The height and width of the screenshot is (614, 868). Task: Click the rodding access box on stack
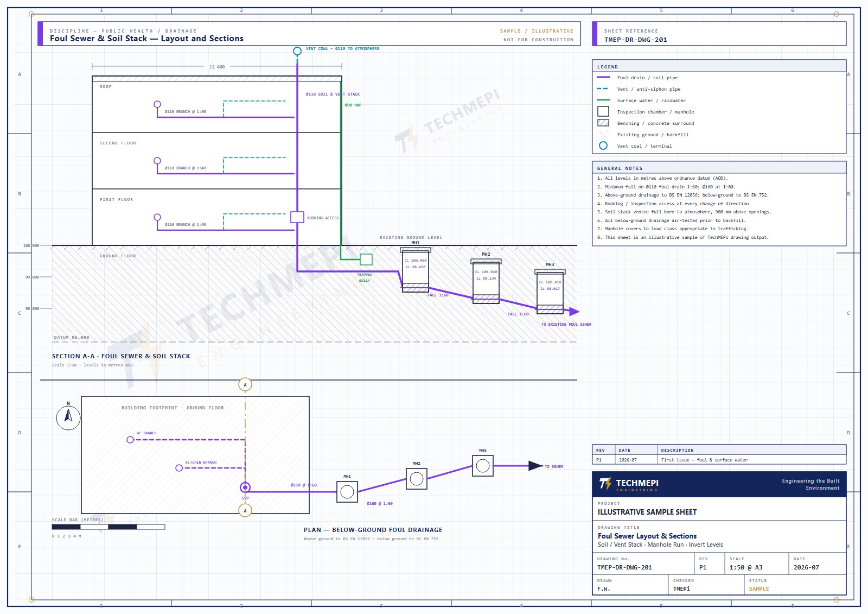point(297,217)
